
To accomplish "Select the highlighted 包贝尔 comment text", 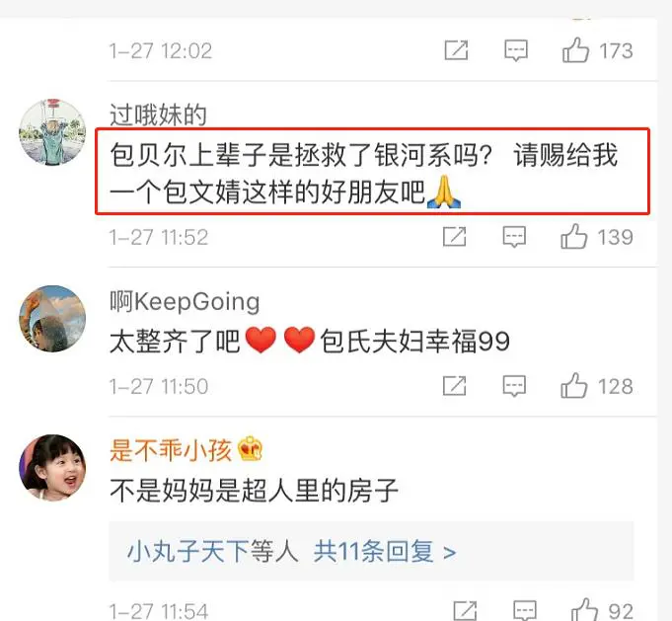I will coord(372,172).
